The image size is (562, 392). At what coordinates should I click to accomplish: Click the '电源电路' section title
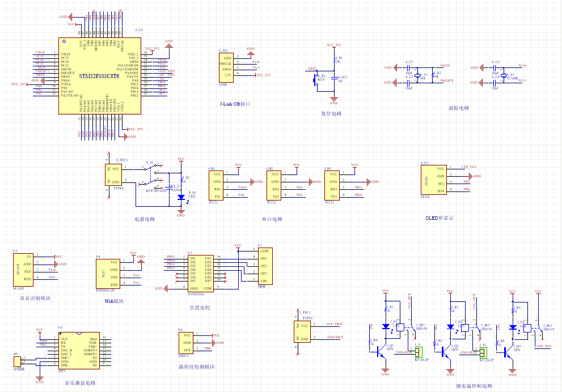coord(145,219)
